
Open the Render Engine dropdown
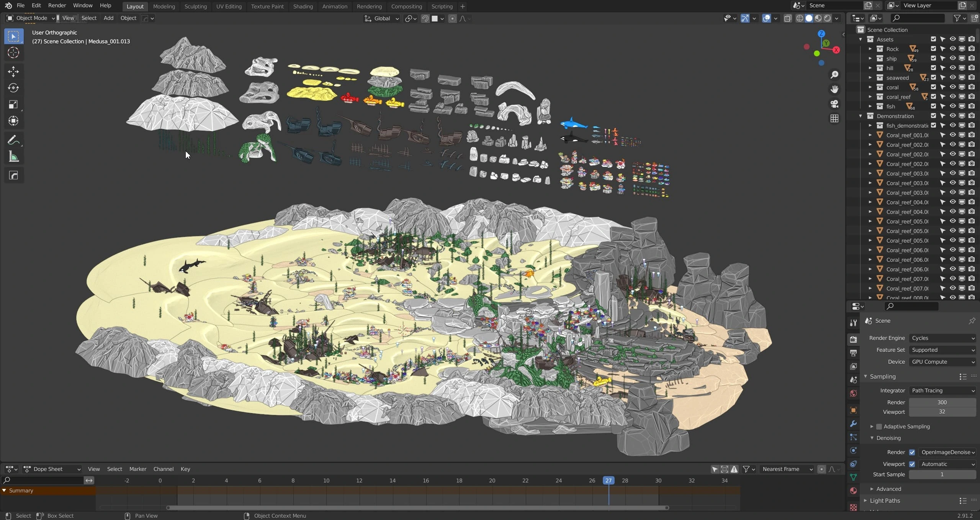click(x=942, y=338)
